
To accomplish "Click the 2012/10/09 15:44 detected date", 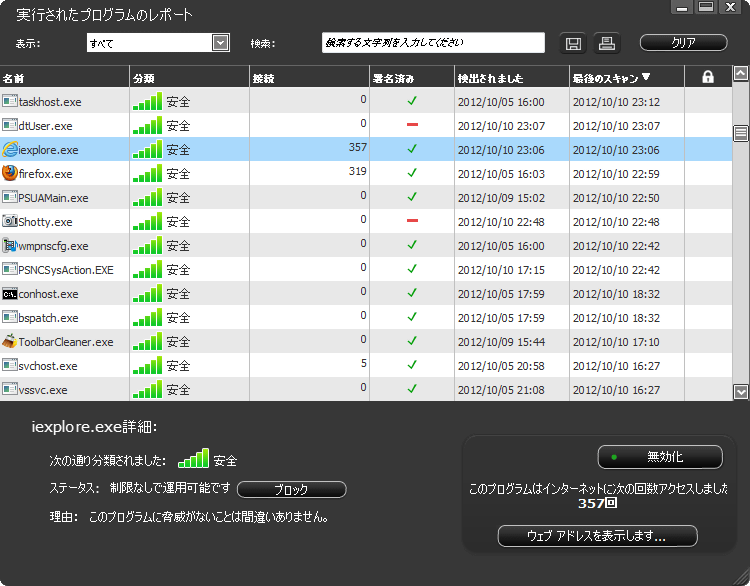I will [501, 342].
